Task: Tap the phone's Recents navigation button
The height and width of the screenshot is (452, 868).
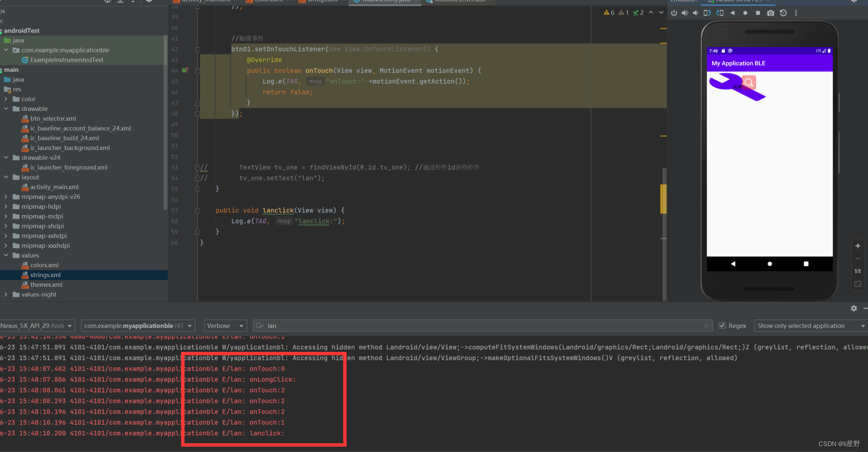Action: (806, 264)
